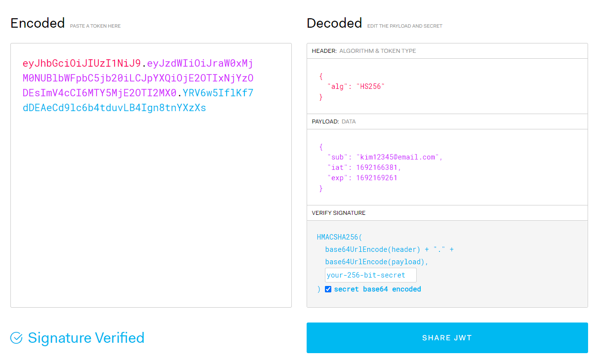595x364 pixels.
Task: Click the SHARE JWT button
Action: [x=447, y=338]
